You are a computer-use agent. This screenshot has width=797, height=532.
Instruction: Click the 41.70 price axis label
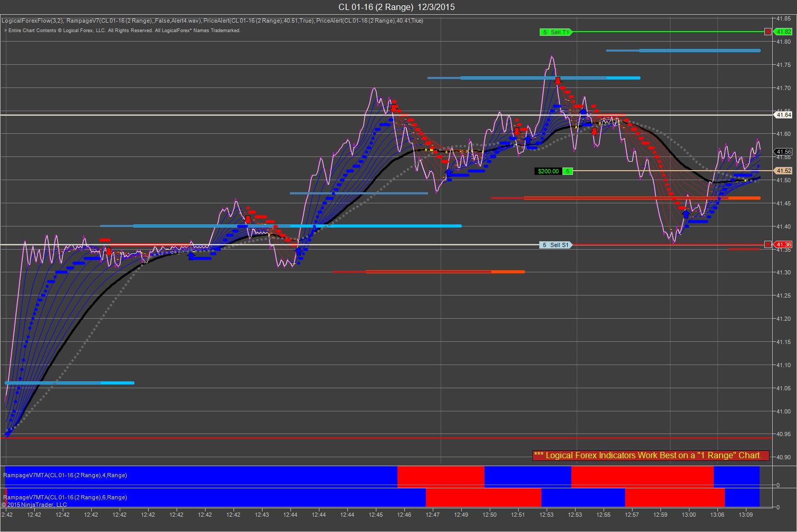pyautogui.click(x=783, y=88)
